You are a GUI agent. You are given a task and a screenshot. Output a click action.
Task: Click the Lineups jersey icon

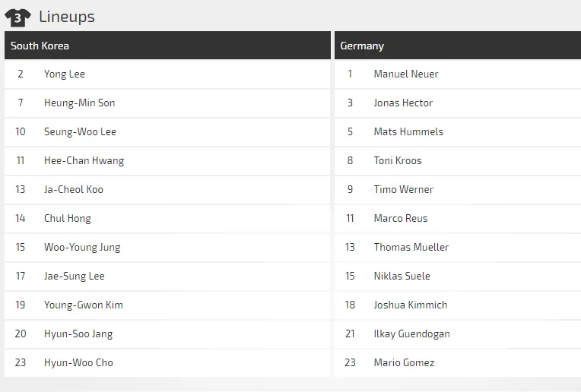pos(17,17)
